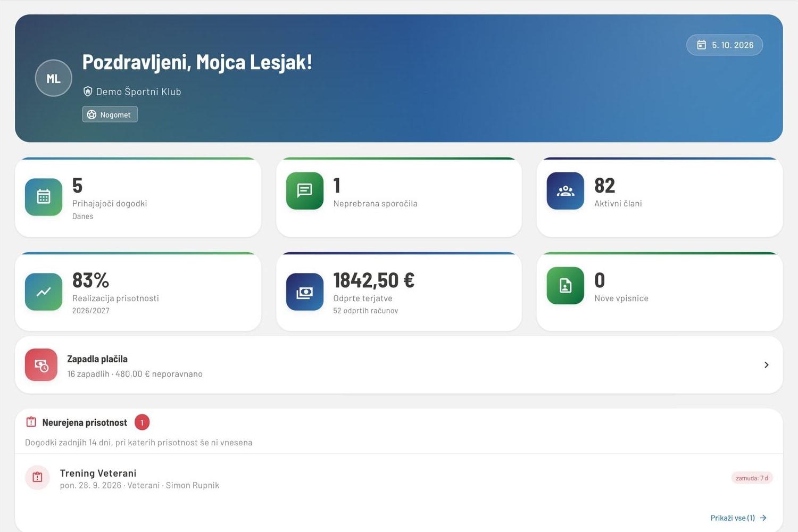Viewport: 798px width, 532px height.
Task: Click the calendar icon in the date badge
Action: pos(702,45)
